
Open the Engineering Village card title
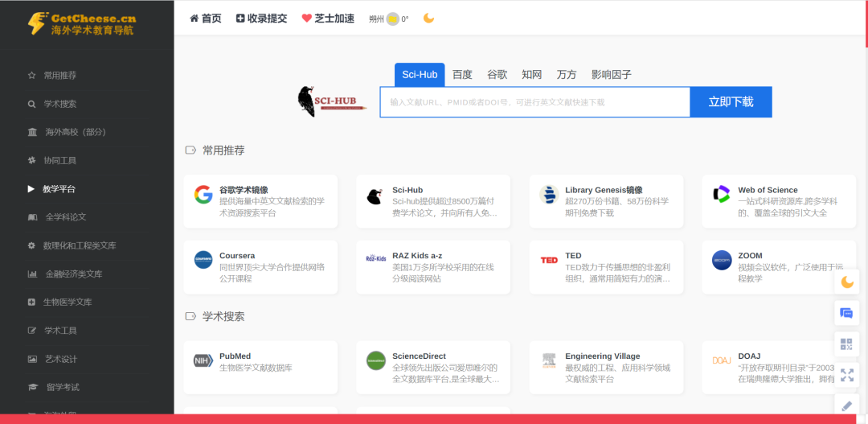coord(602,356)
